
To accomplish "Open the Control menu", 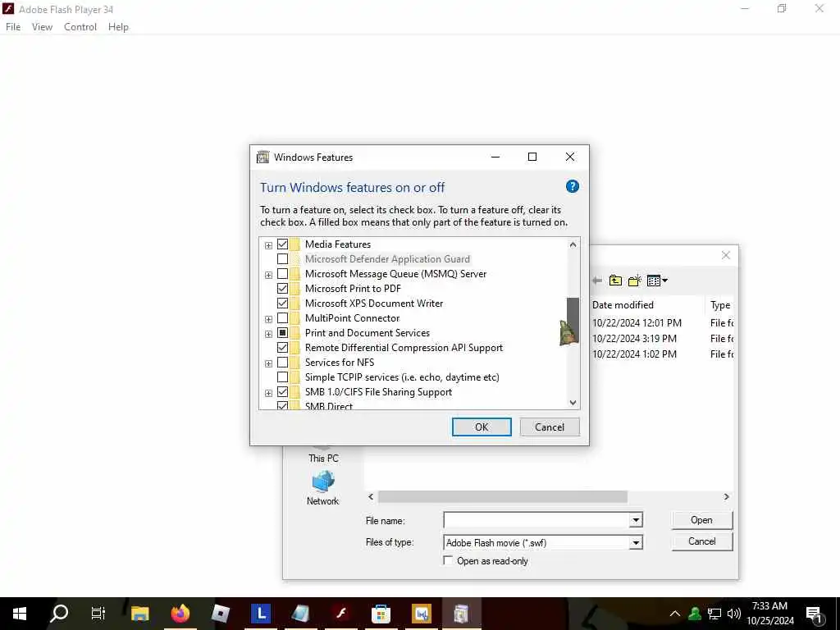I will coord(80,27).
